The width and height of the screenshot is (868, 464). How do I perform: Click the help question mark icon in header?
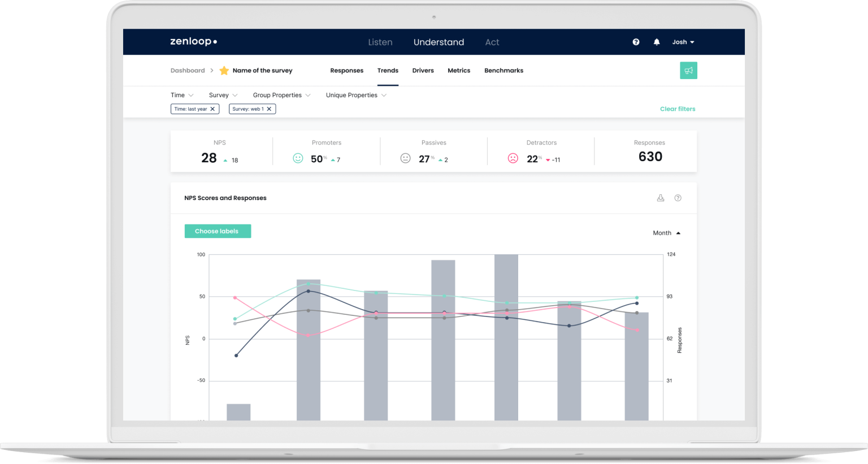(636, 42)
